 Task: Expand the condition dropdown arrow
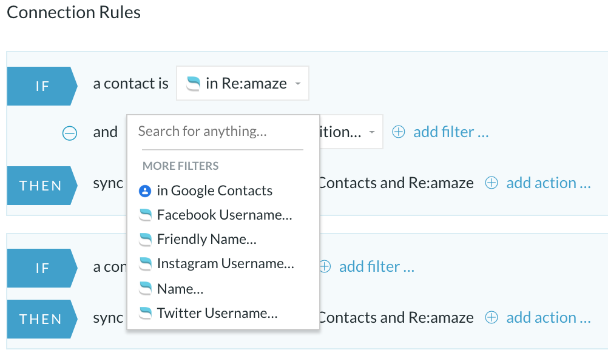(372, 132)
